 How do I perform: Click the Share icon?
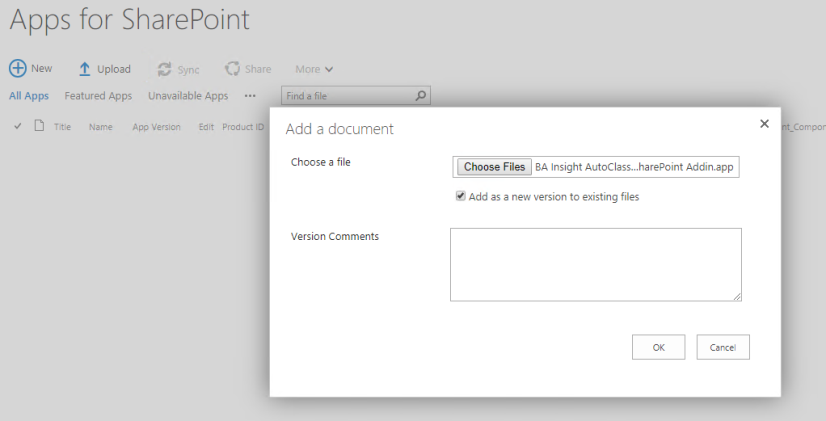(232, 69)
